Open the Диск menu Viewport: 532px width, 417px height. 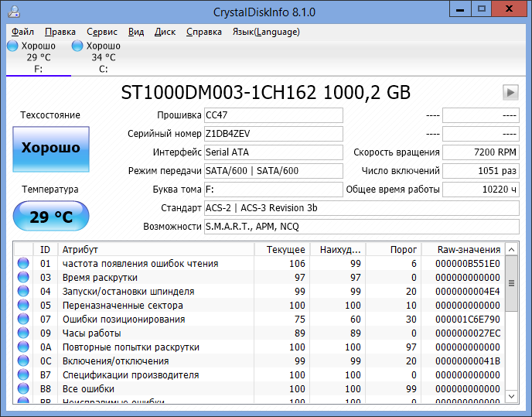tap(165, 32)
